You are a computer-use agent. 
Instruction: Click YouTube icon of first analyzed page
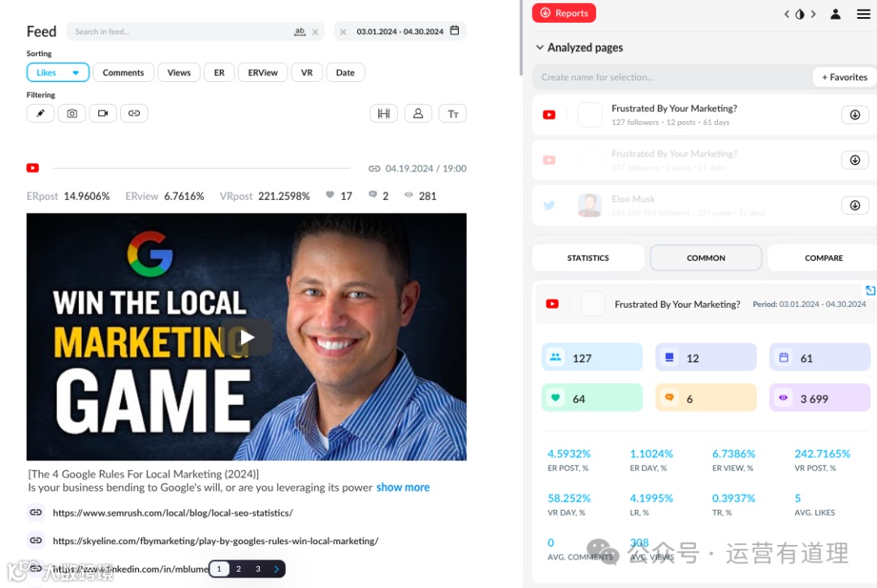tap(549, 115)
